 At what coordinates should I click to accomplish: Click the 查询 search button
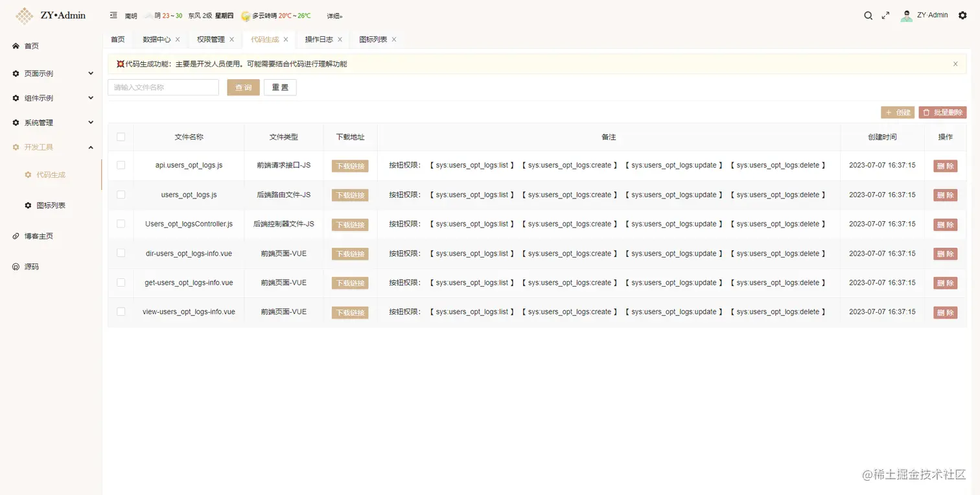pos(243,87)
